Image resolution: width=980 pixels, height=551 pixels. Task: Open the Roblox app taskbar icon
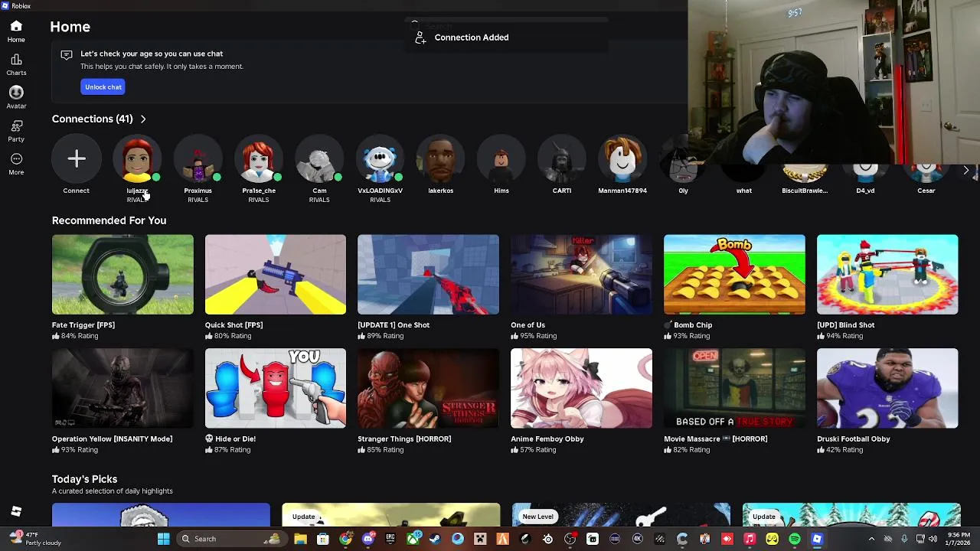pos(817,539)
